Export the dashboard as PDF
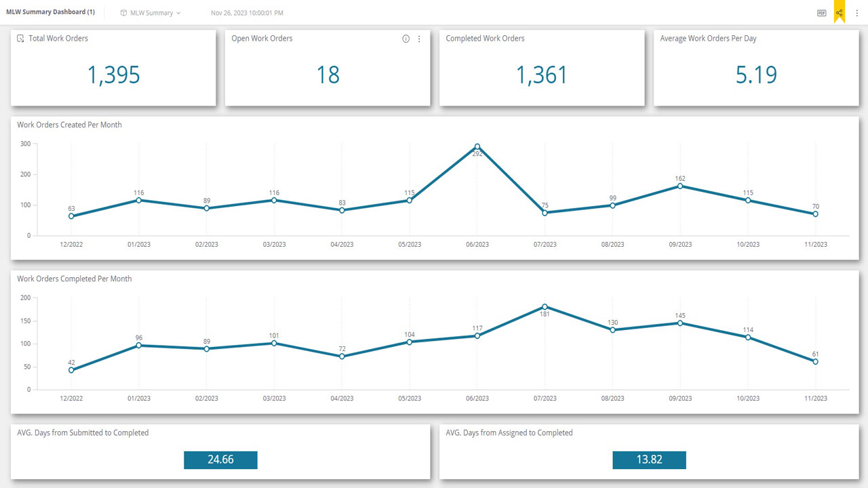The width and height of the screenshot is (868, 488). [822, 12]
